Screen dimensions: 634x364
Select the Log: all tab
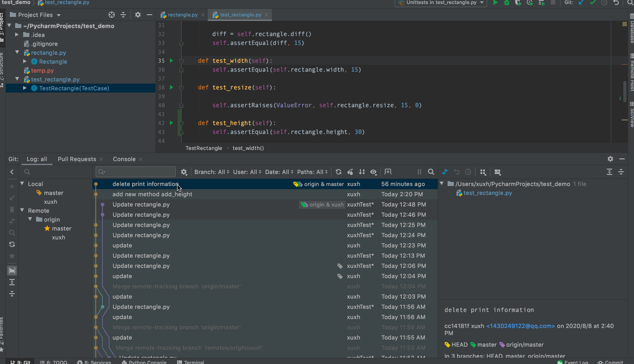36,159
